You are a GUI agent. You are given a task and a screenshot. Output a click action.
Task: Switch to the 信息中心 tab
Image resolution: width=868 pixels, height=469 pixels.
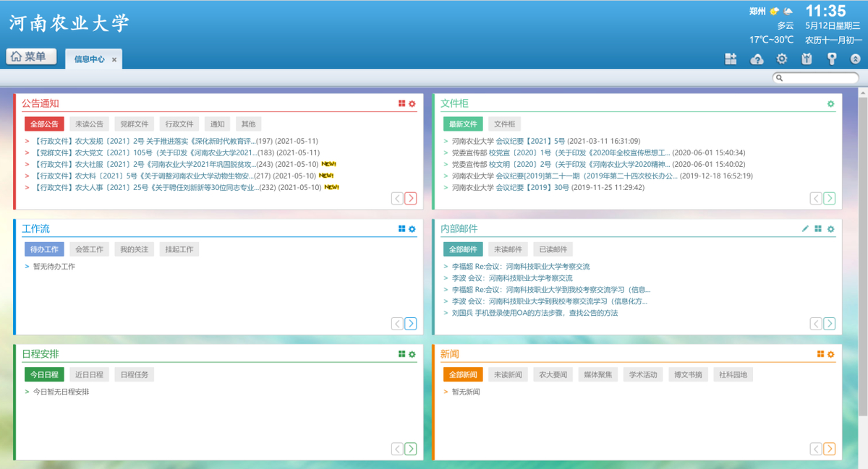click(x=89, y=59)
